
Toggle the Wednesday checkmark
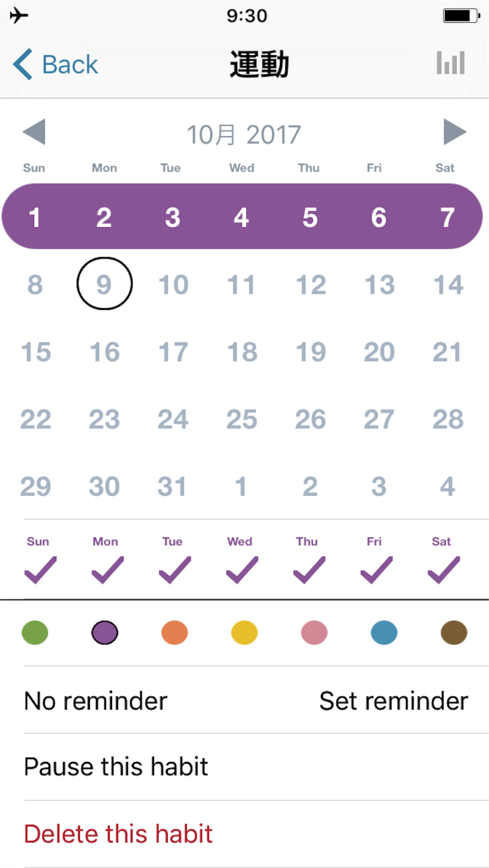click(x=242, y=570)
